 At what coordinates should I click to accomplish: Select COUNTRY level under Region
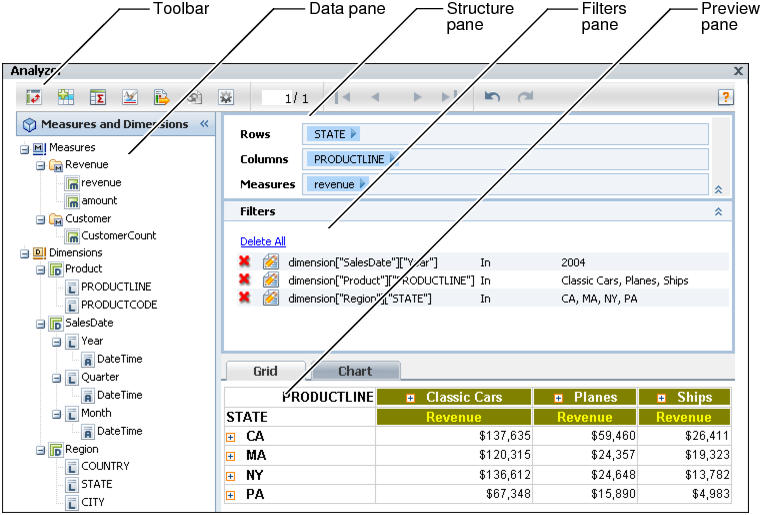click(x=105, y=466)
